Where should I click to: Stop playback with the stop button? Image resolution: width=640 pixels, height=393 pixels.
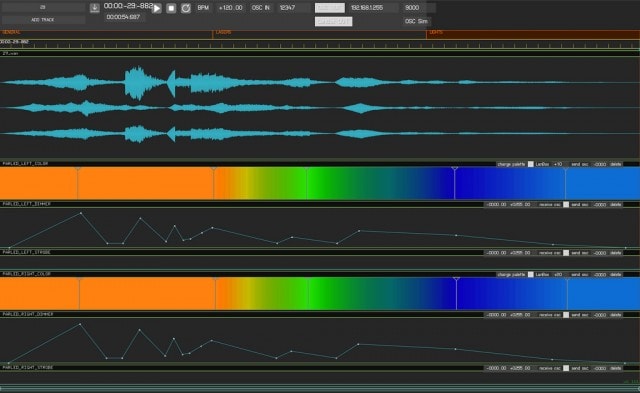[x=171, y=8]
